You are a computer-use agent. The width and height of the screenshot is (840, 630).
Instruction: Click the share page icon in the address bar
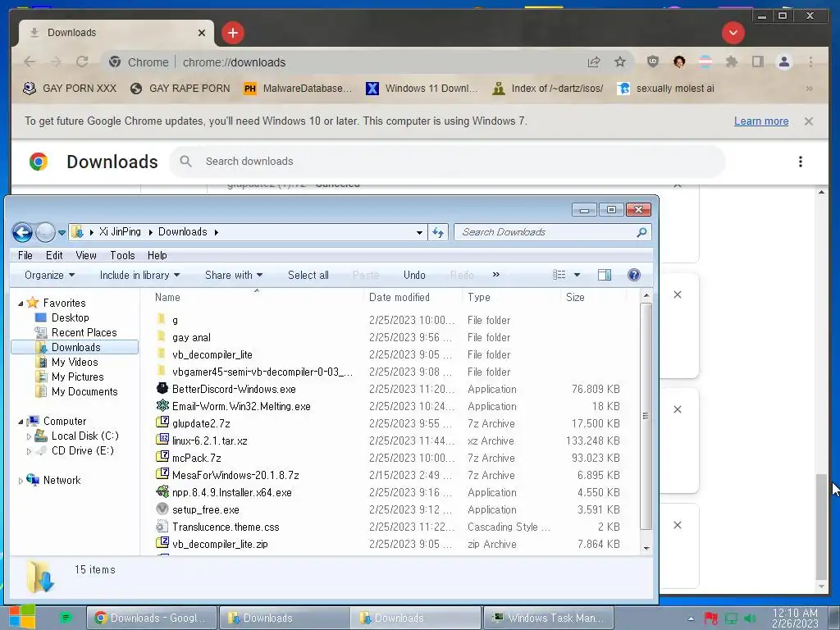(594, 62)
